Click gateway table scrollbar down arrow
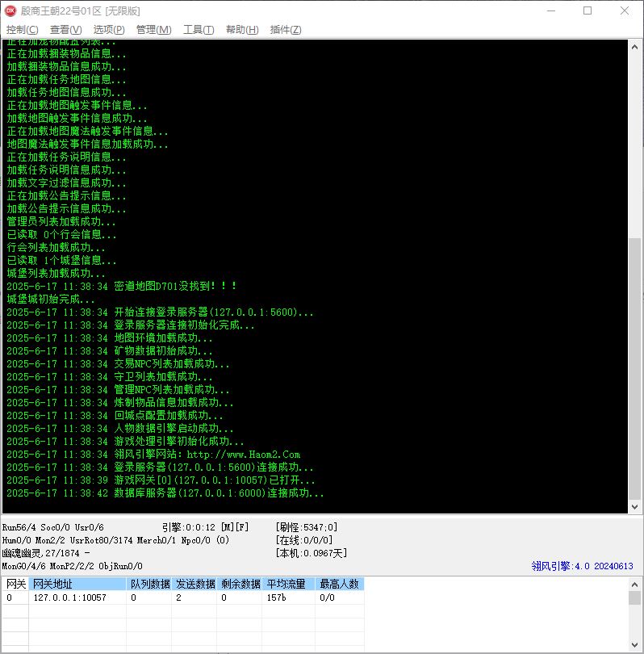The height and width of the screenshot is (654, 644). point(634,645)
